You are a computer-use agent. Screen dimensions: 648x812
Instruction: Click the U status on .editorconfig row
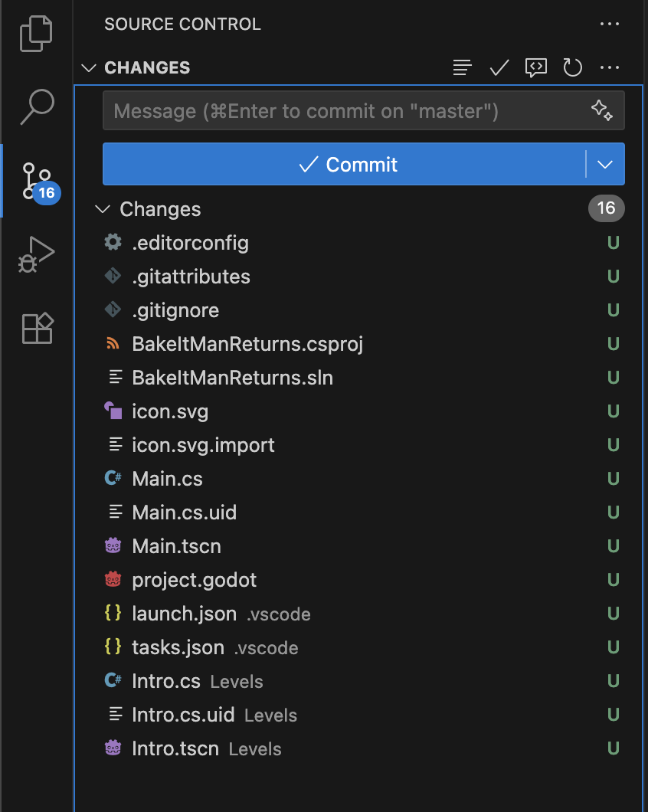coord(614,242)
